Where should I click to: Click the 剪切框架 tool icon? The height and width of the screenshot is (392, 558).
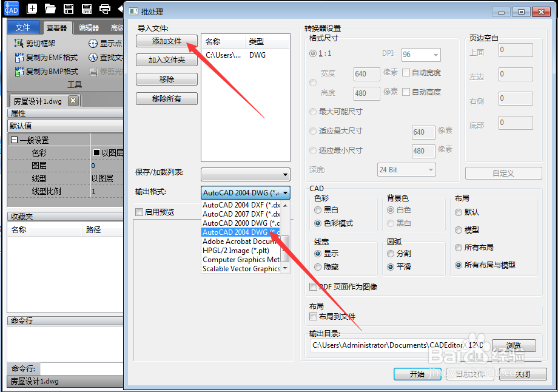pyautogui.click(x=19, y=44)
